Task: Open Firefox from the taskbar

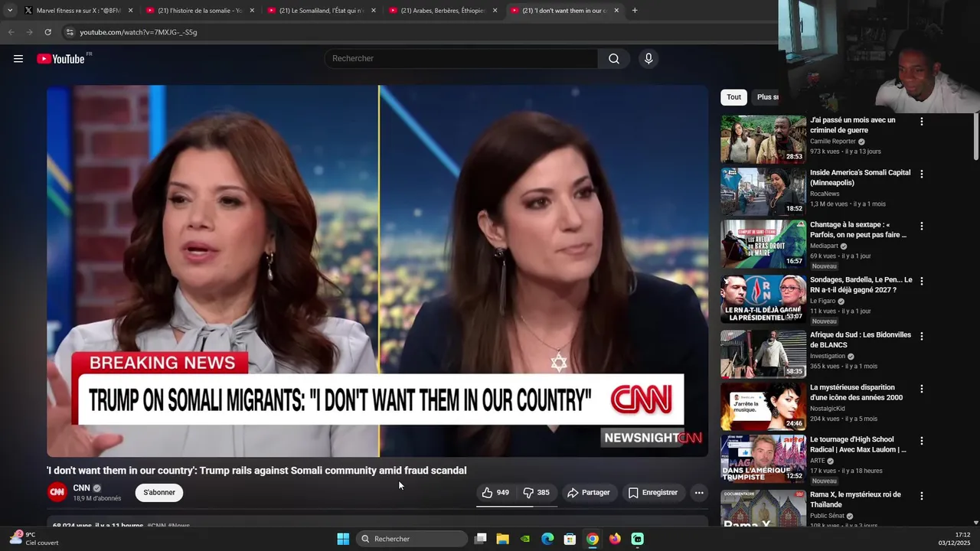Action: 615,539
